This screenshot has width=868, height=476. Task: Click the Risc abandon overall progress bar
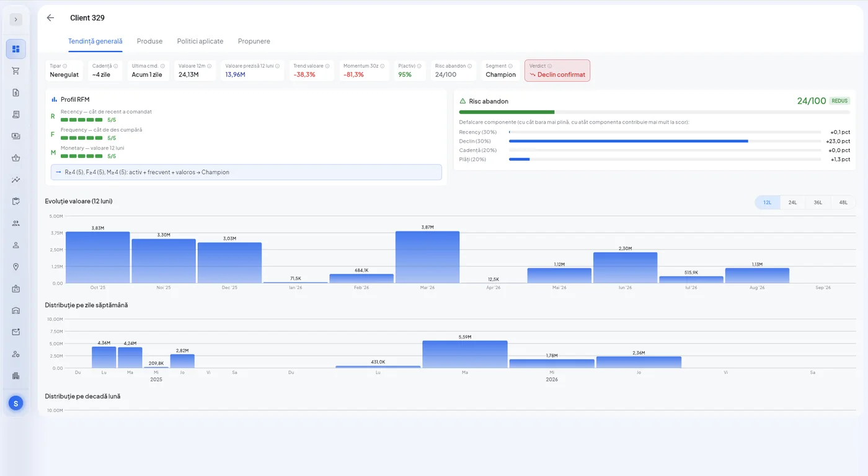pyautogui.click(x=655, y=112)
